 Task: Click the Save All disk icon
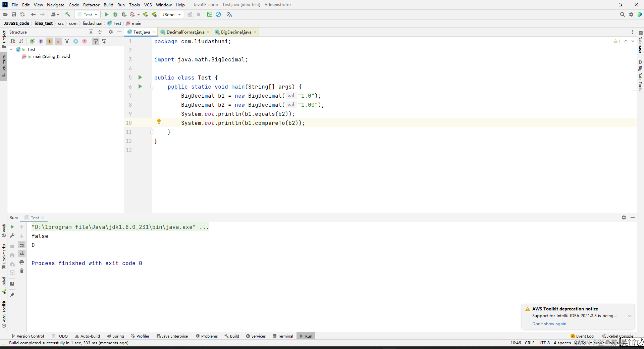14,14
